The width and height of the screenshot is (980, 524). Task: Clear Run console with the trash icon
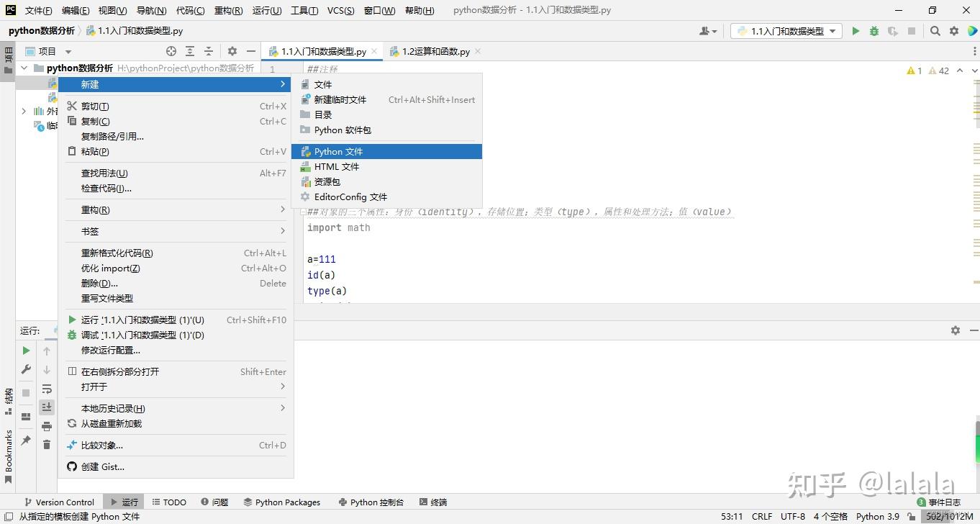(x=47, y=445)
